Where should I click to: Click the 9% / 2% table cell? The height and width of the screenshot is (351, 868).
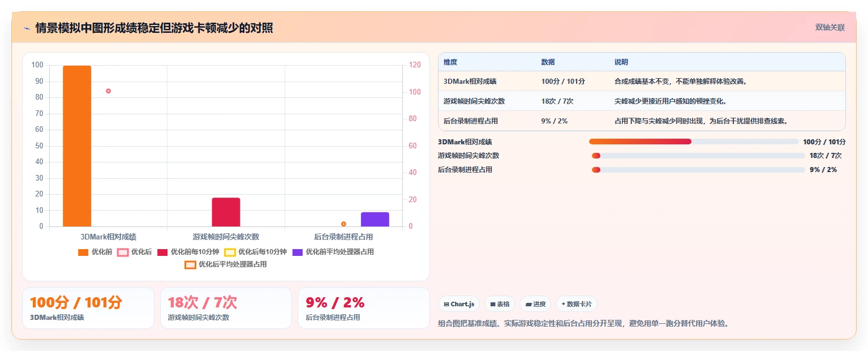pyautogui.click(x=555, y=121)
